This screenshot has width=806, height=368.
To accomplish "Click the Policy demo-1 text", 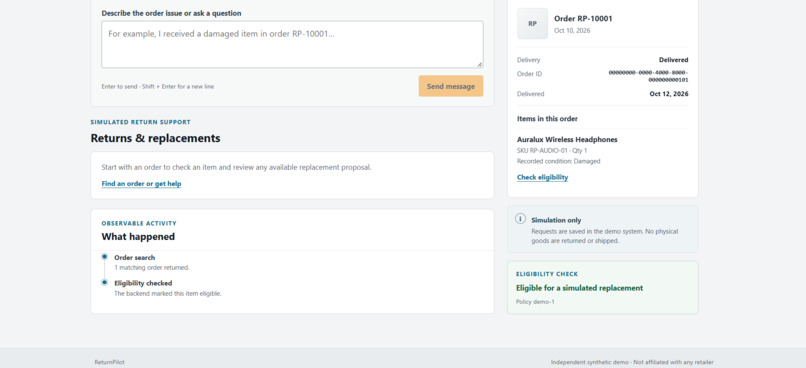I will point(535,302).
